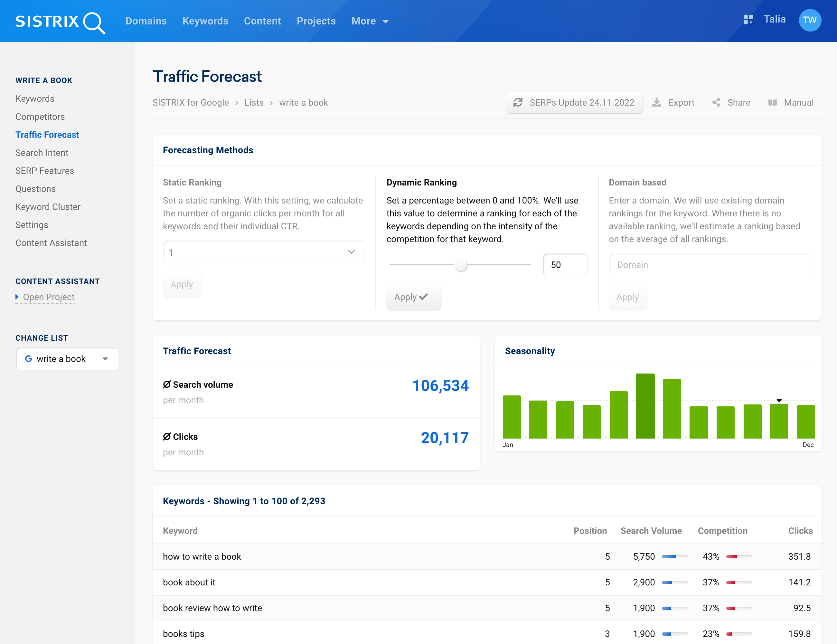The height and width of the screenshot is (644, 837).
Task: Open the Keywords section in sidebar
Action: coord(34,99)
